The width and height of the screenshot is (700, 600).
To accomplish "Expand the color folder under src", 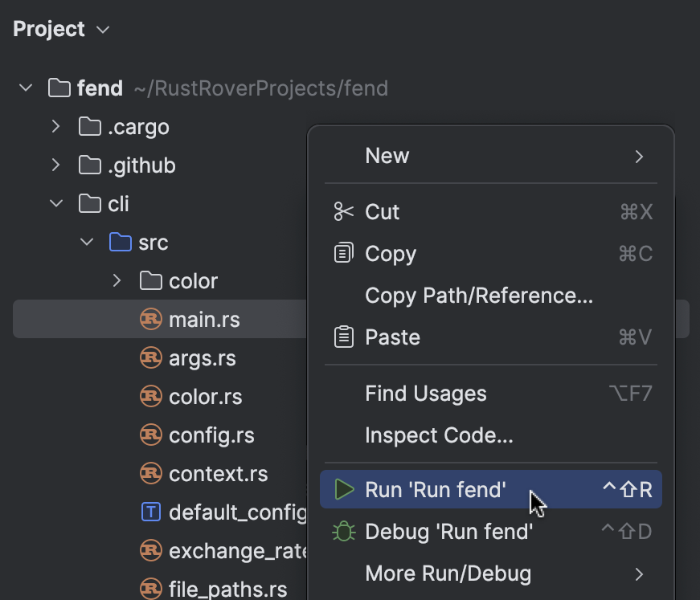I will (x=117, y=280).
